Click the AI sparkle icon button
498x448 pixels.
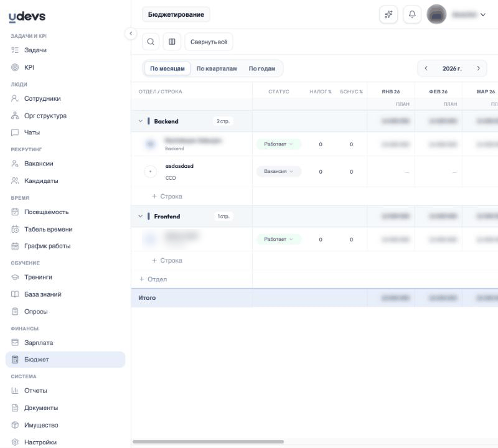(388, 14)
